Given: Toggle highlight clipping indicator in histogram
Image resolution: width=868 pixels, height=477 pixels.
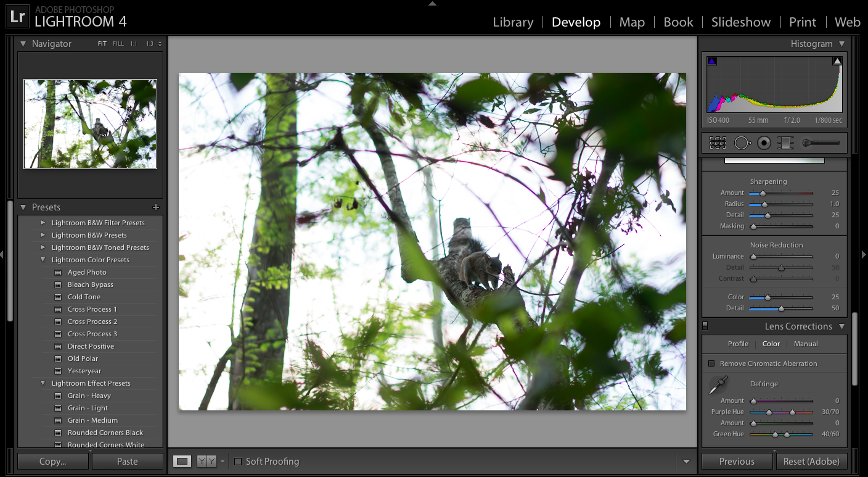Looking at the screenshot, I should 837,61.
